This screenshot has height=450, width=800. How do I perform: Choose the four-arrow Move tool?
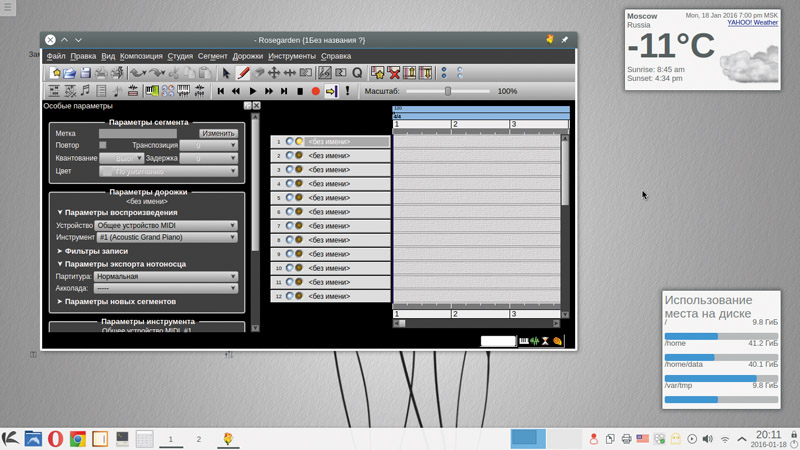click(x=274, y=73)
